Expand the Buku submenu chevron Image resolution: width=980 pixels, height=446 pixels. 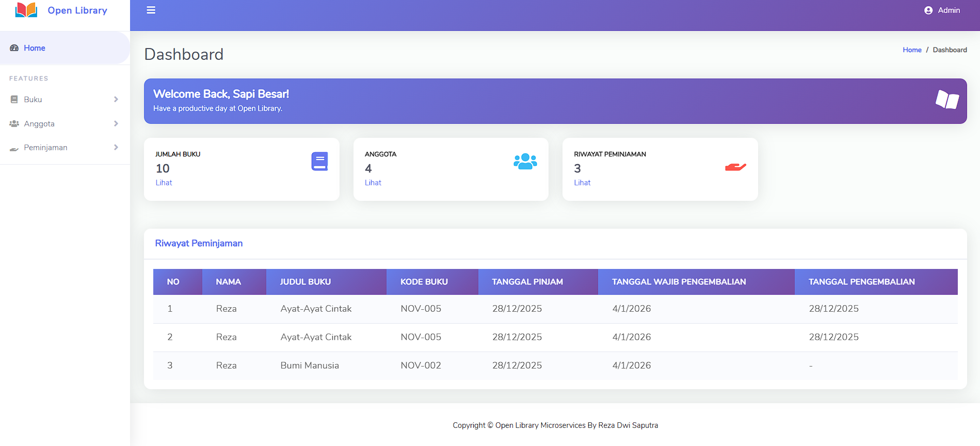pos(116,100)
